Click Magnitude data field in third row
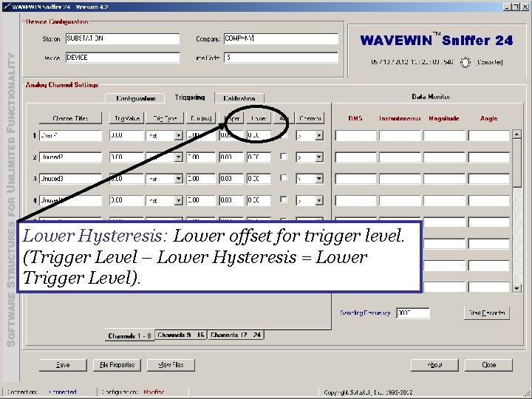Image resolution: width=532 pixels, height=399 pixels. click(x=444, y=179)
